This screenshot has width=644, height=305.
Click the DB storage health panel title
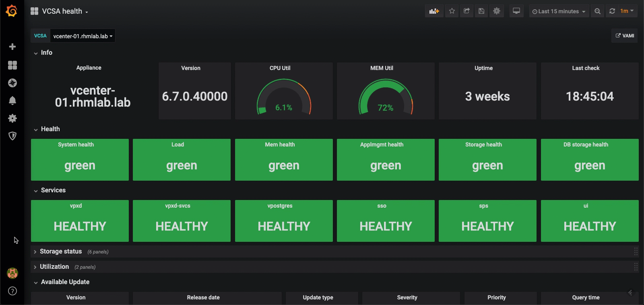(x=586, y=144)
